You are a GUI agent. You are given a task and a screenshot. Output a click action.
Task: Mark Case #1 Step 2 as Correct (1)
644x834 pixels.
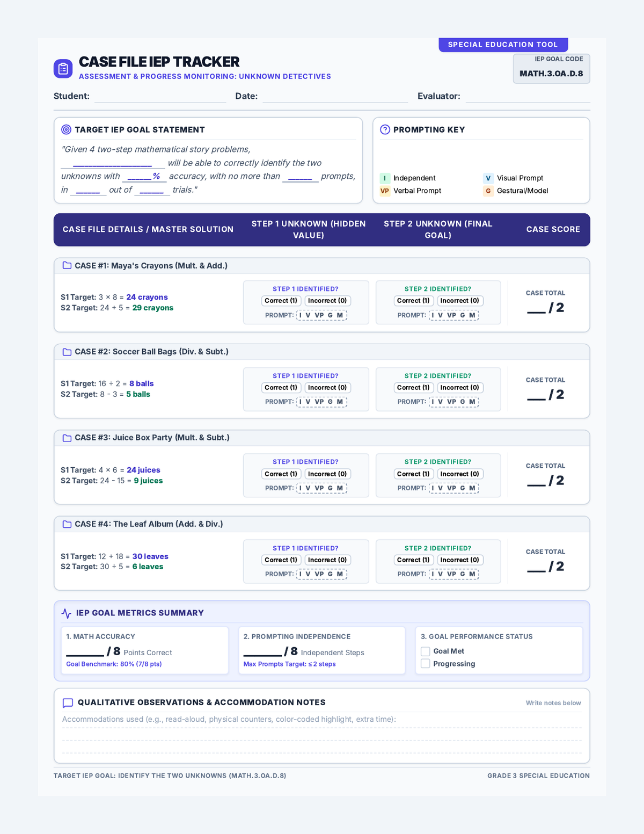414,301
